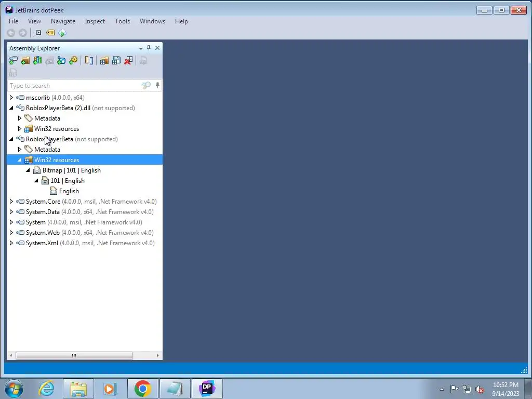
Task: Open the File menu
Action: click(14, 21)
